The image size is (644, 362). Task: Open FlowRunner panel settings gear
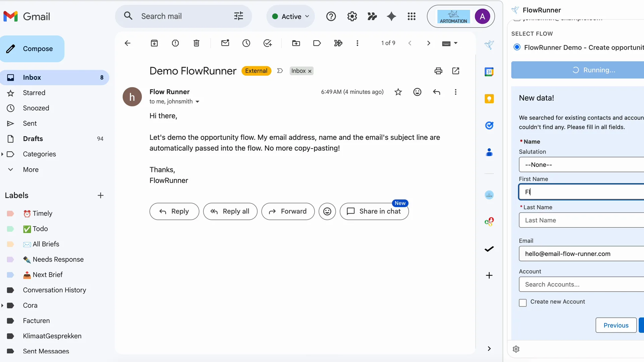516,349
